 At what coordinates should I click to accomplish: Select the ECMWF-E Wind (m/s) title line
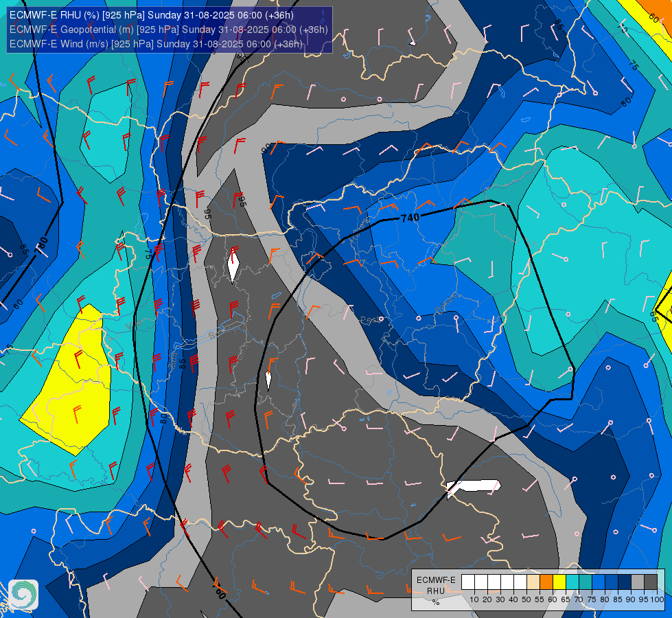coord(156,44)
